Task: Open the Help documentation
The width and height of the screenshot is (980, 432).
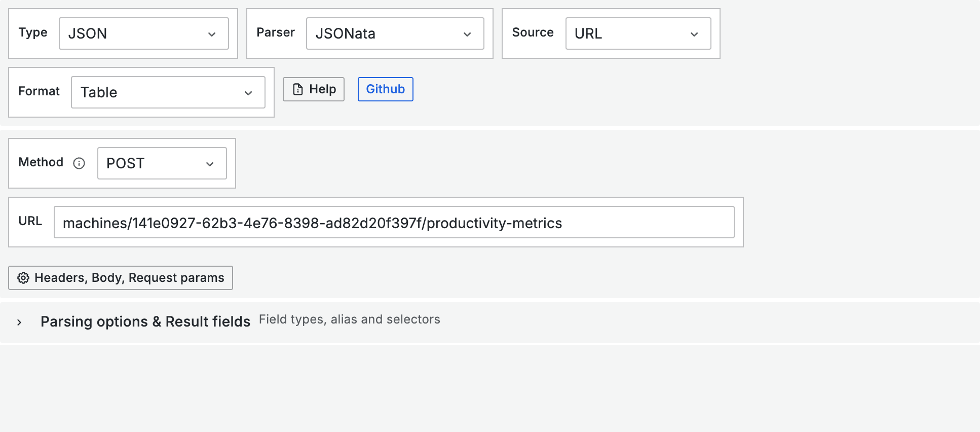Action: 314,89
